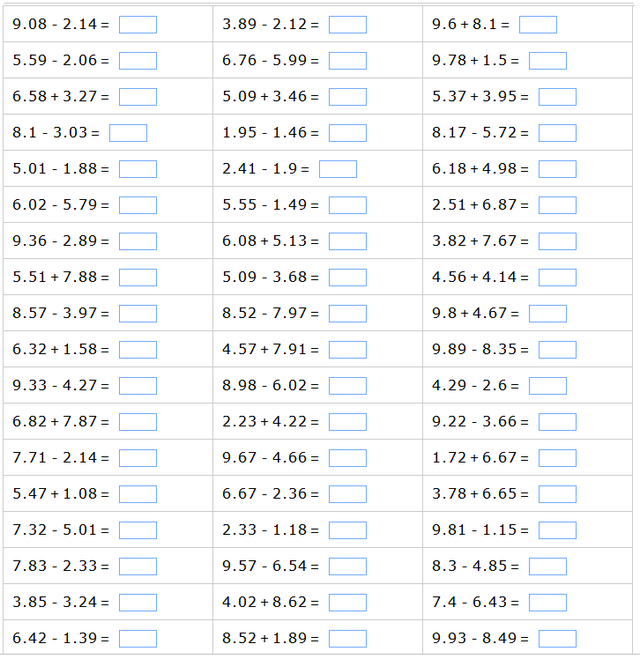
Task: Click the answer box for 9.6 + 8.1
Action: [538, 24]
